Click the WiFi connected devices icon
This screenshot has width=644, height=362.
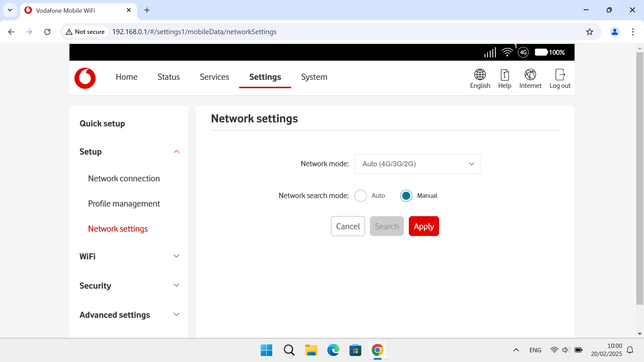507,52
